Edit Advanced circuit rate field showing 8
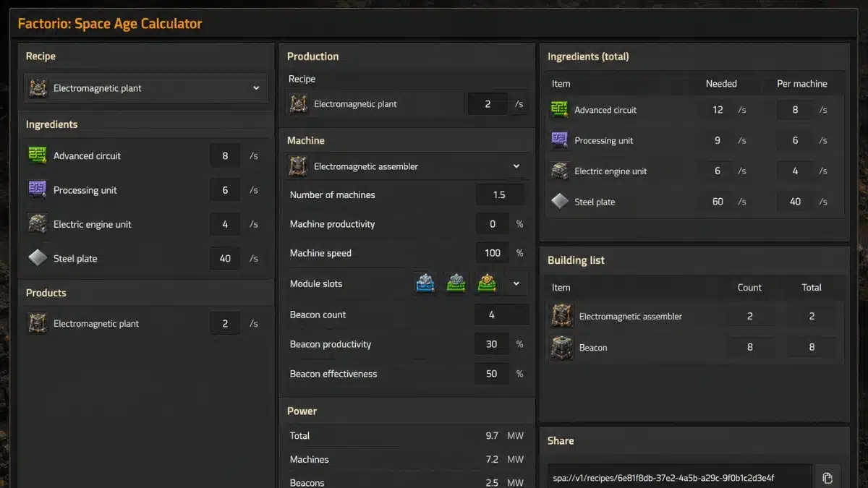 pos(225,155)
